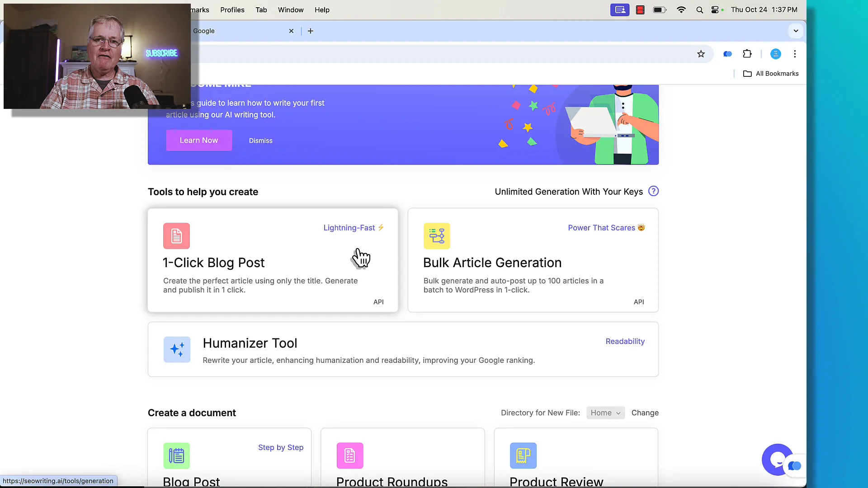Select the Window menu bar item
868x488 pixels.
291,9
